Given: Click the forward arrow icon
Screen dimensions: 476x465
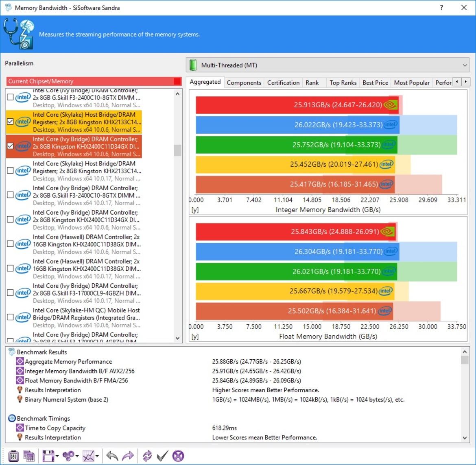Looking at the screenshot, I should (x=128, y=456).
